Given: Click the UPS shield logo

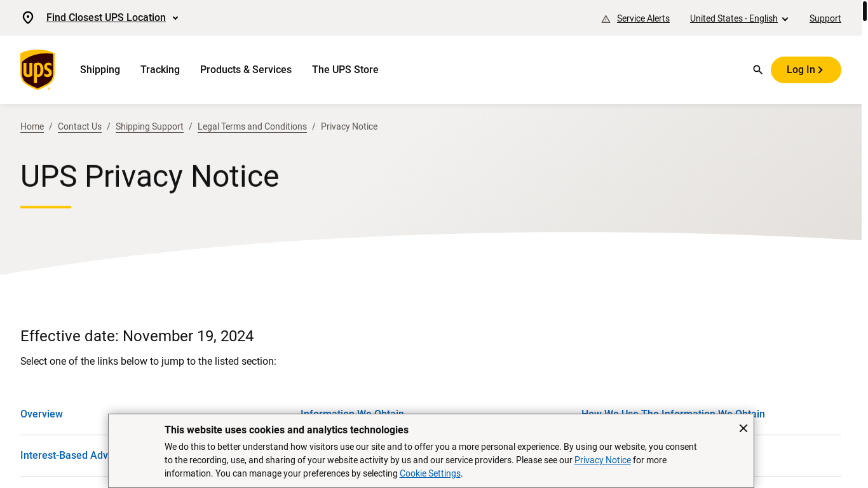Looking at the screenshot, I should (37, 70).
